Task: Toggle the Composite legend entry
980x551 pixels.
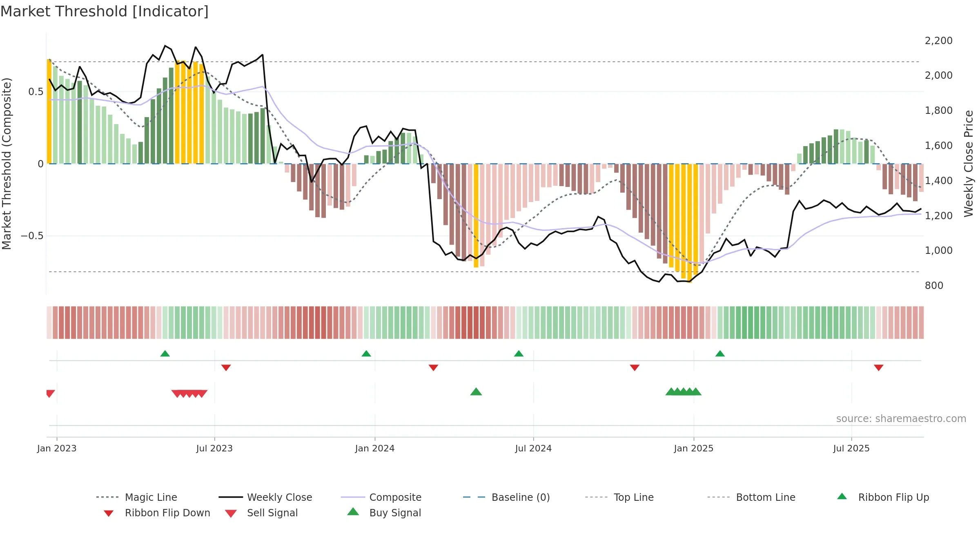Action: (x=381, y=497)
